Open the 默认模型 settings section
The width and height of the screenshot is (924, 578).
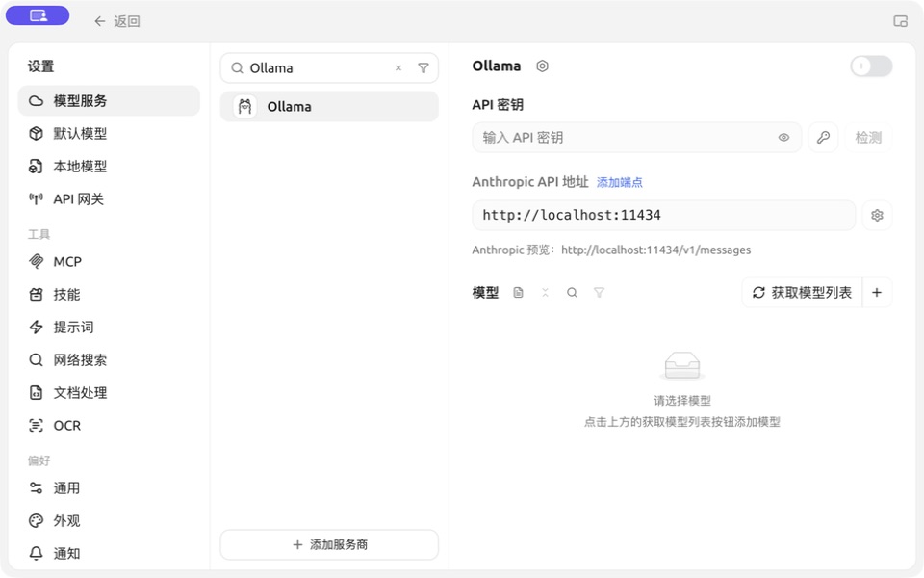[x=109, y=133]
